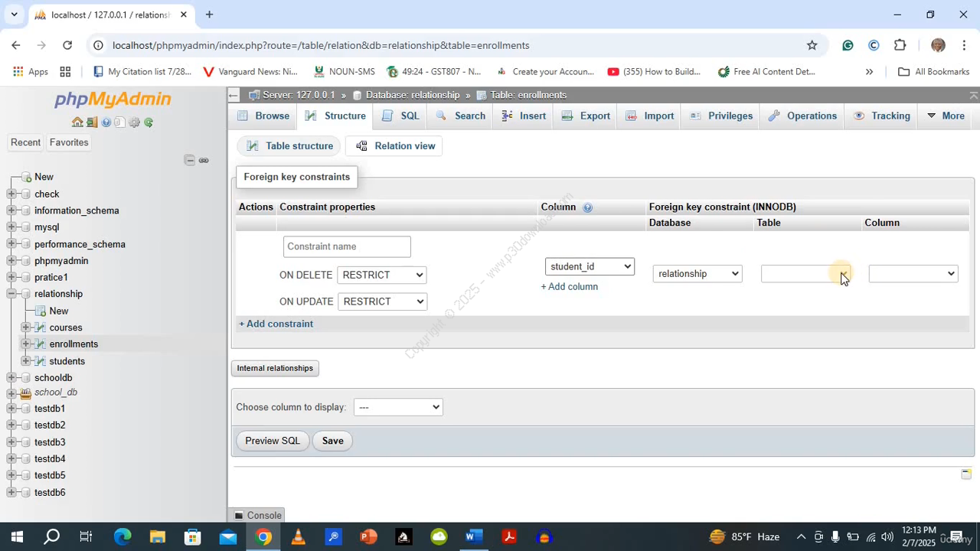Click the + Add column link
This screenshot has height=551, width=980.
click(x=570, y=287)
